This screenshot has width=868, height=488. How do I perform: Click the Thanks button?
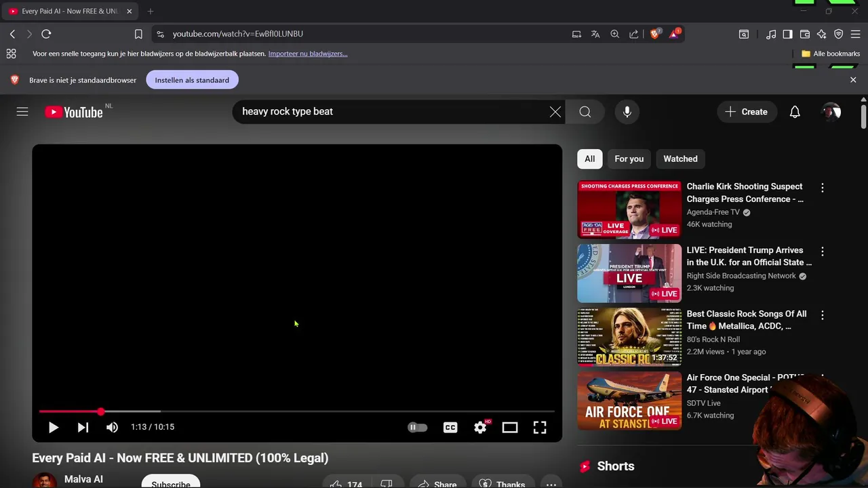point(502,484)
